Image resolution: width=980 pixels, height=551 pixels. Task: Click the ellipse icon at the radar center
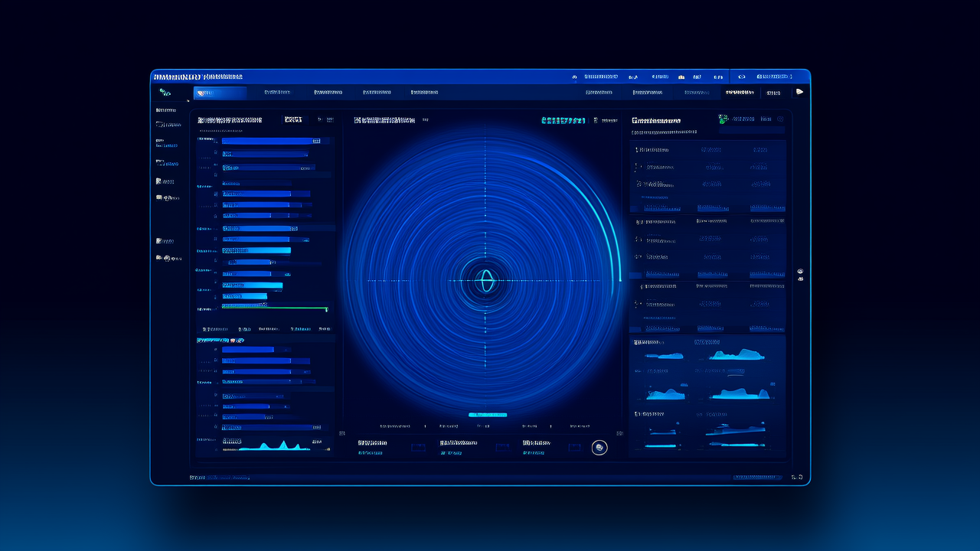[485, 281]
